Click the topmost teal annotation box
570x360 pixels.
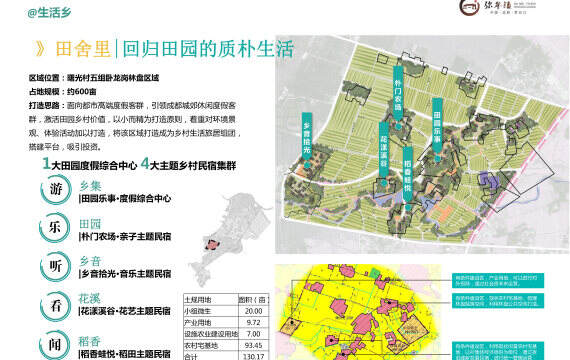[x=498, y=280]
